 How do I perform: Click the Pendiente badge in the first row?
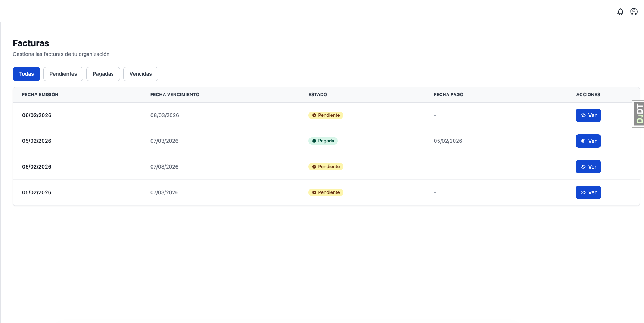click(x=326, y=115)
